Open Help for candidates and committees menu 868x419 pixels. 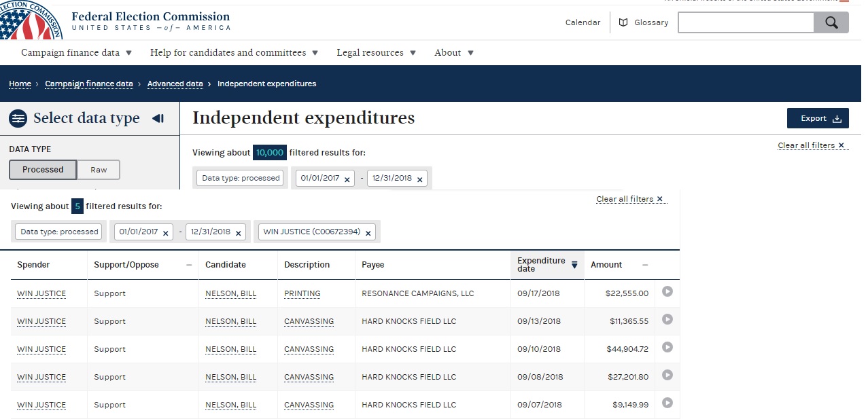pyautogui.click(x=235, y=52)
